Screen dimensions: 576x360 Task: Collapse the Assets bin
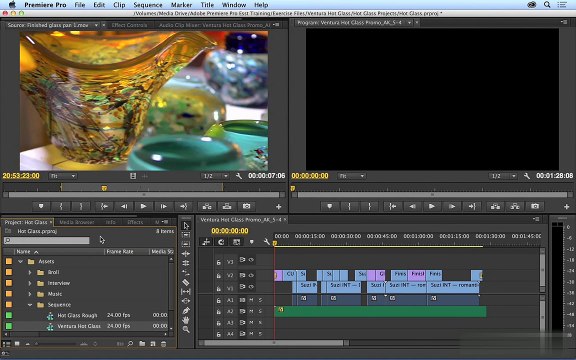pyautogui.click(x=21, y=262)
